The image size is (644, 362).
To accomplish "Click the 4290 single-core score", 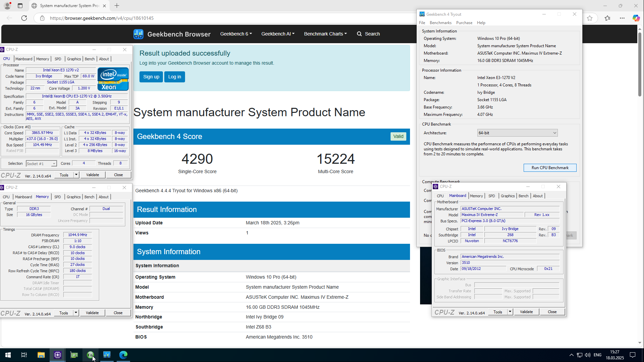I will coord(197,159).
